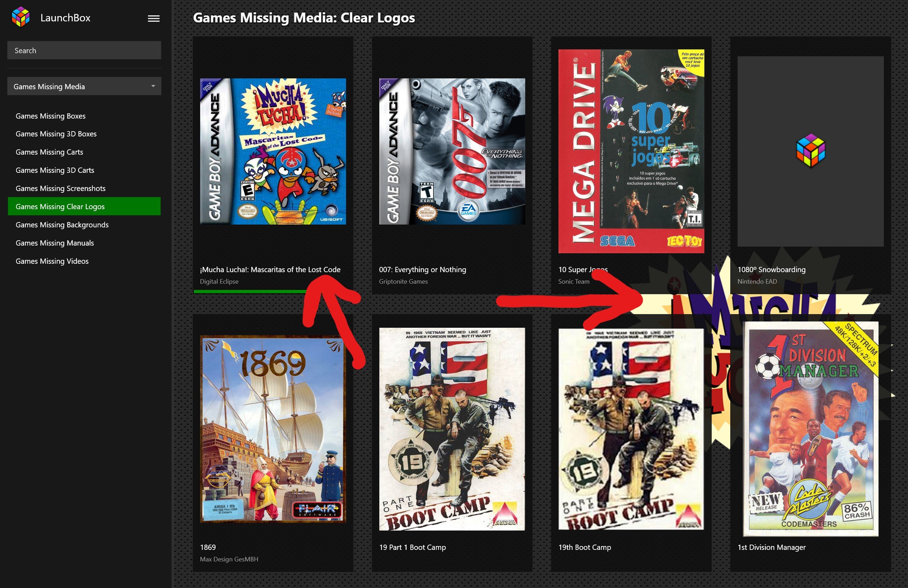This screenshot has width=908, height=588.
Task: Open the ¡Mucha Lucha! box art thumbnail
Action: click(273, 151)
